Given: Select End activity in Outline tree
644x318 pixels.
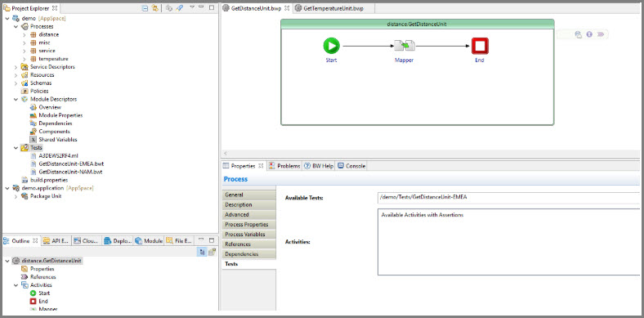Looking at the screenshot, I should pos(39,301).
